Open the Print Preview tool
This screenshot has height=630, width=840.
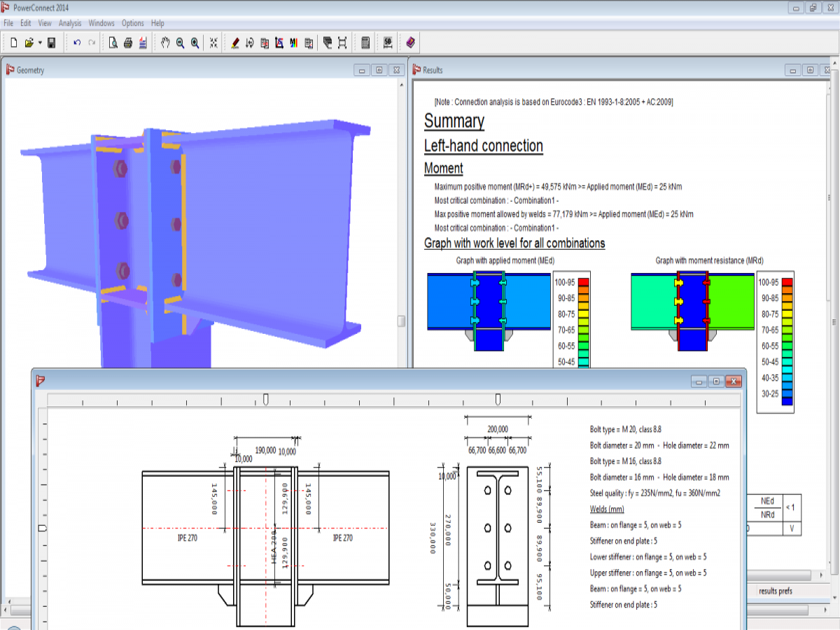pos(113,43)
